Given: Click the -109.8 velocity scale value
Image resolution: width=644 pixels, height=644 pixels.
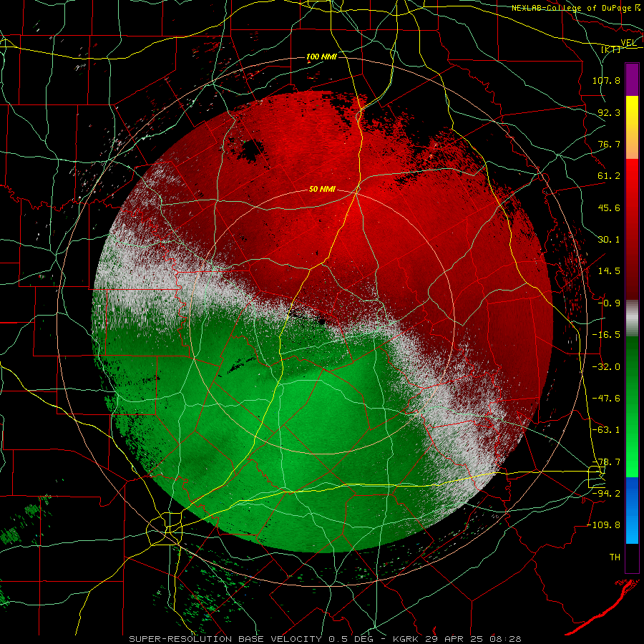Looking at the screenshot, I should [604, 525].
